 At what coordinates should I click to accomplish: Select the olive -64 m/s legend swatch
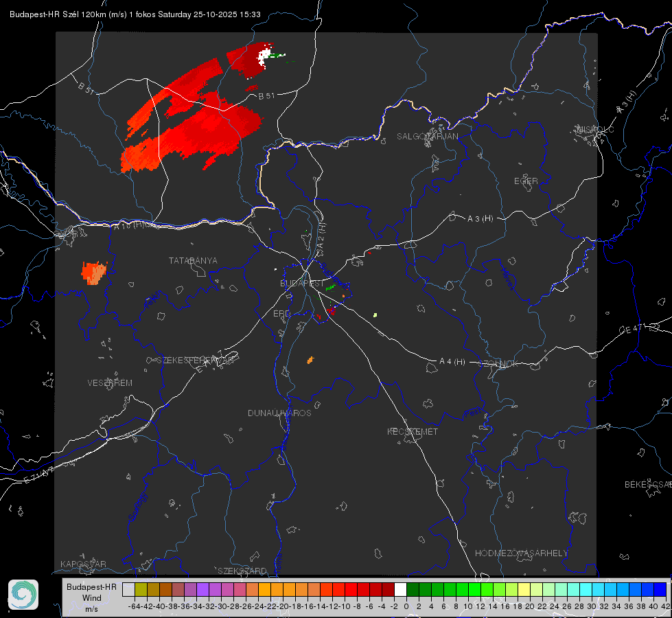point(141,589)
